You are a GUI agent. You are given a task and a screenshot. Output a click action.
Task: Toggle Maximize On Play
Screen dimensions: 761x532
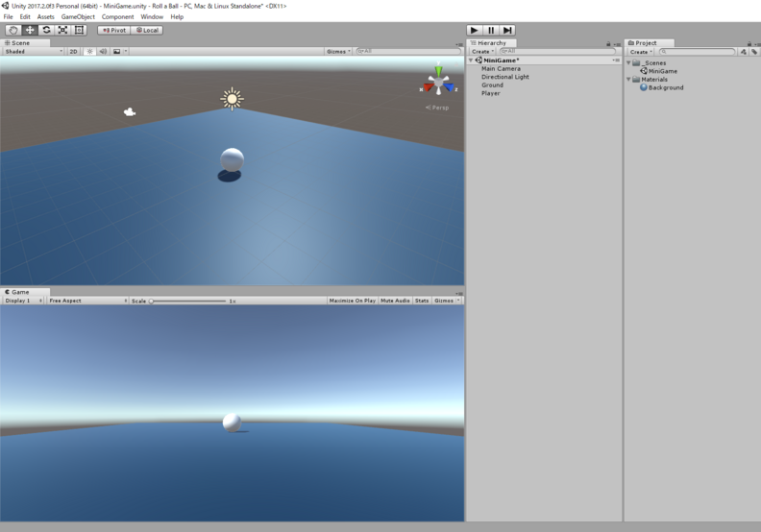click(353, 301)
